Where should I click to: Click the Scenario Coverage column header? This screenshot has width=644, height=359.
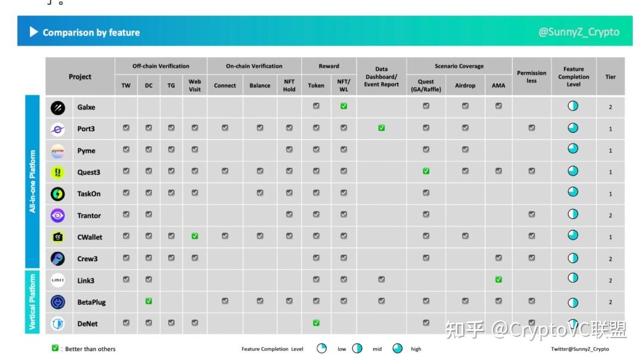(459, 66)
